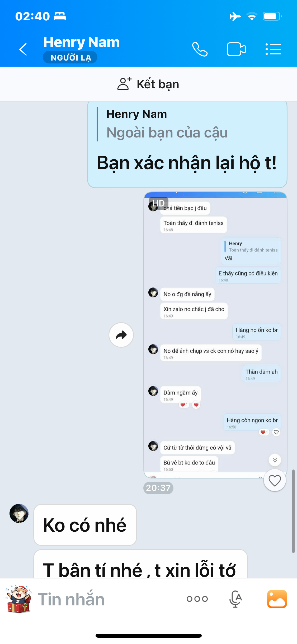Start a voice call with Henry Nam
Viewport: 297px width, 644px height.
(200, 49)
